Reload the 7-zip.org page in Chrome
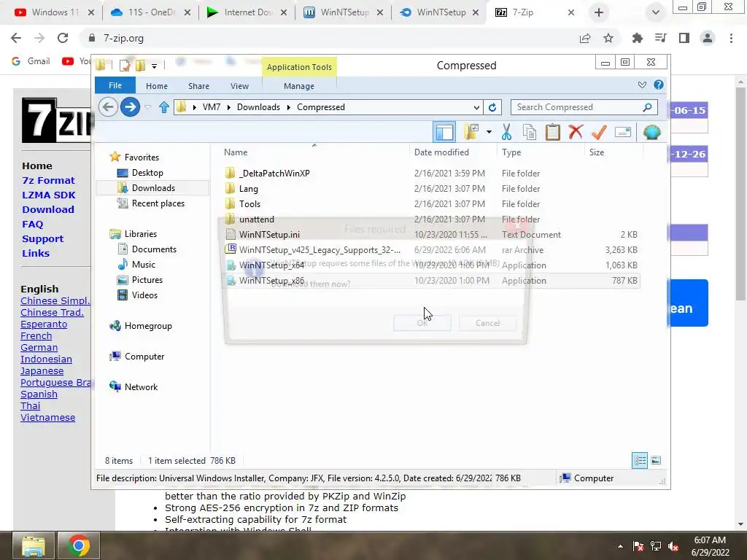 (63, 38)
